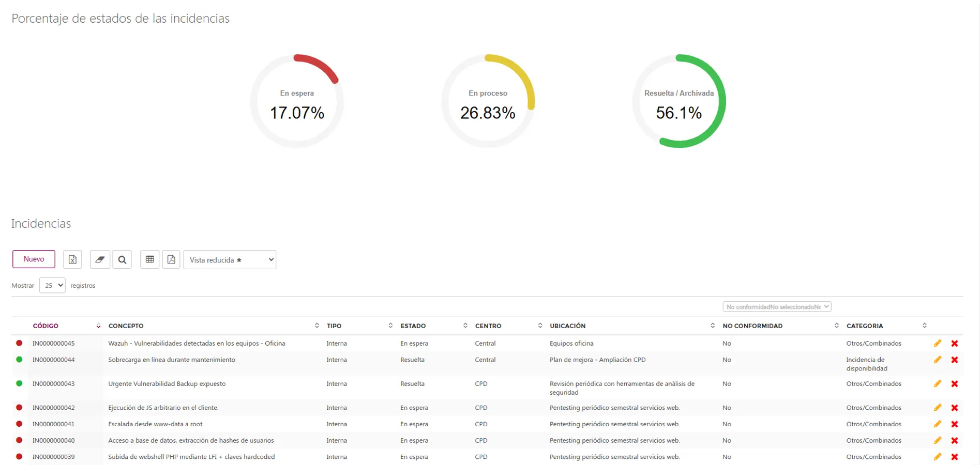This screenshot has height=465, width=980.
Task: Export list with the PDF icon
Action: tap(171, 259)
